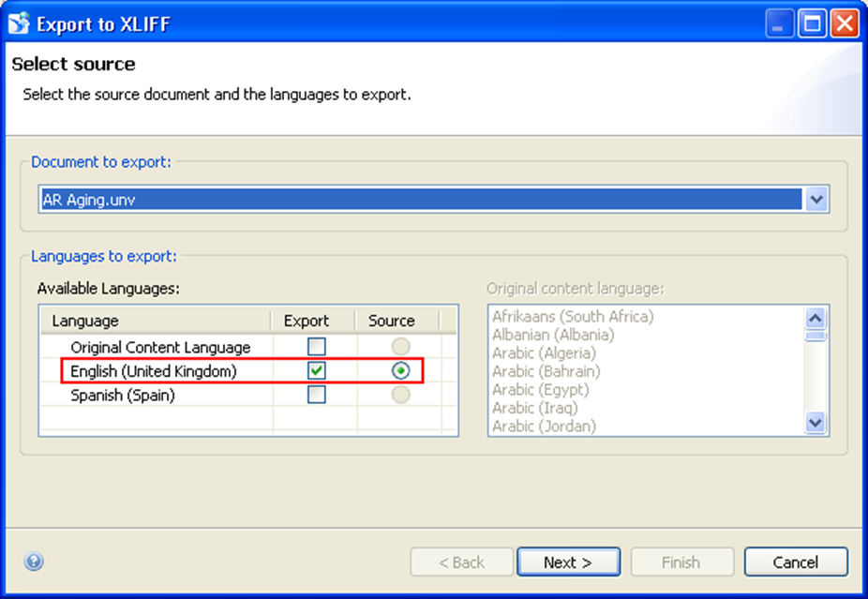Close the Export to XLIFF dialog

[x=844, y=23]
